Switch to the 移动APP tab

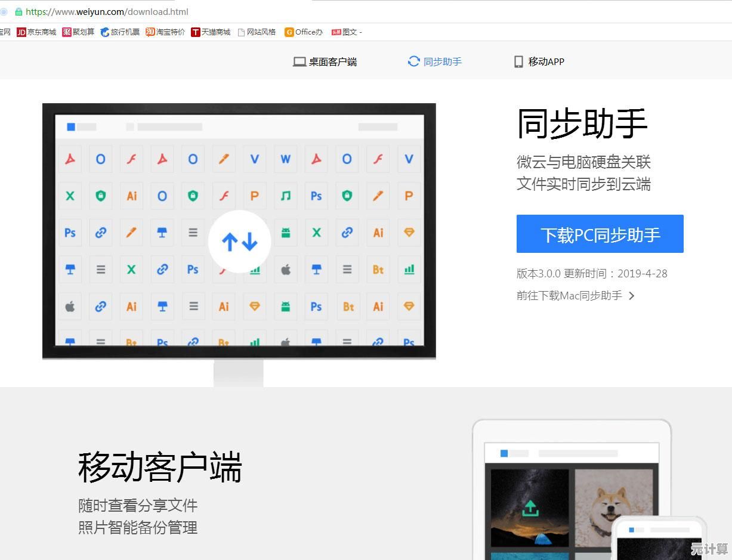click(x=539, y=61)
